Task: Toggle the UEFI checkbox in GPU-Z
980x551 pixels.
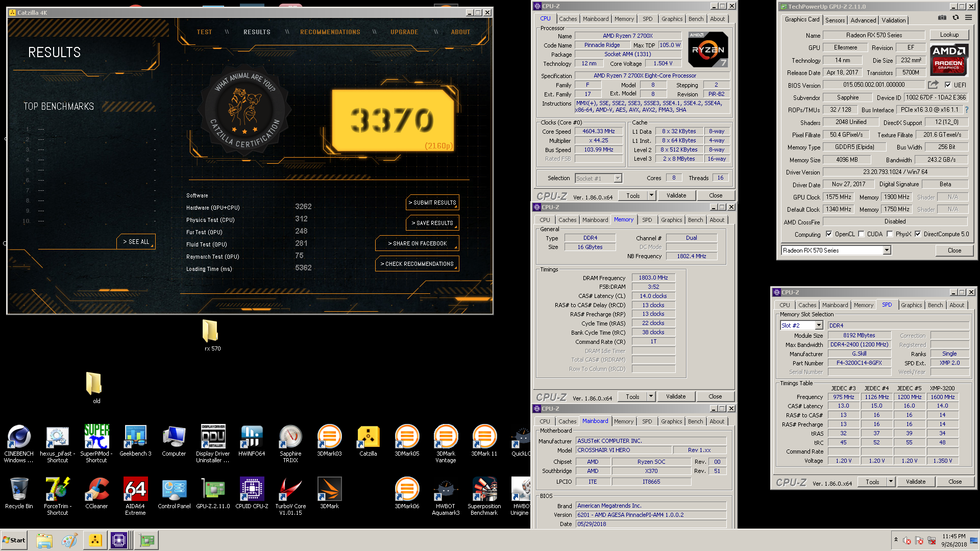Action: coord(948,85)
